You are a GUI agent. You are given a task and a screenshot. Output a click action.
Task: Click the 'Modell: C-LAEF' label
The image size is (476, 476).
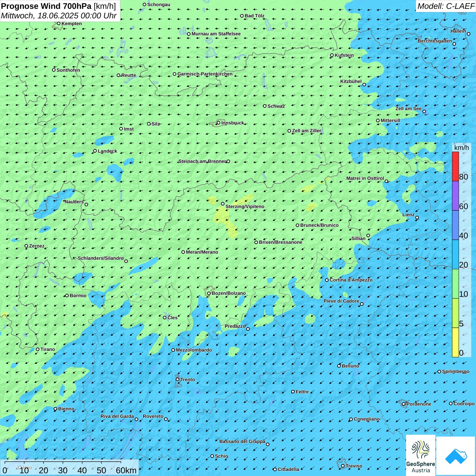445,6
